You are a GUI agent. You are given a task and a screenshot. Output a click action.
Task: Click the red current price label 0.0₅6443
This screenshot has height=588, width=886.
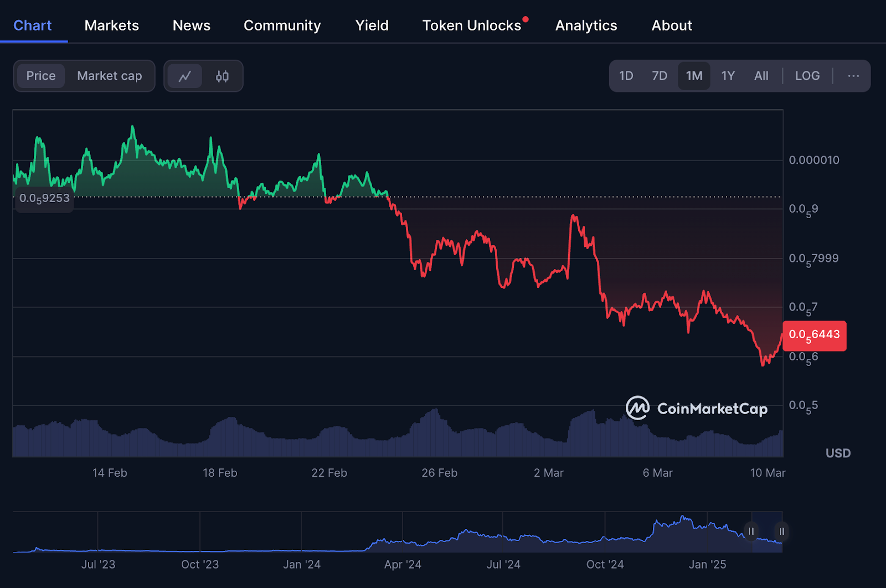[814, 336]
